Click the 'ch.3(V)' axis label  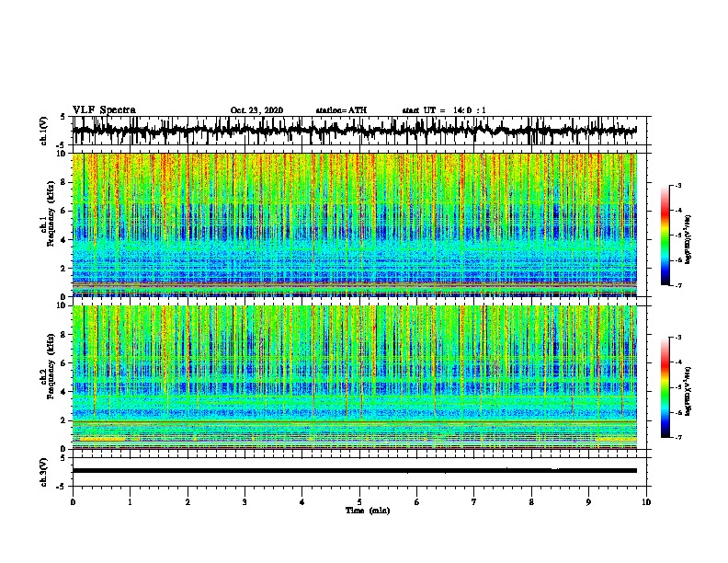click(x=44, y=472)
